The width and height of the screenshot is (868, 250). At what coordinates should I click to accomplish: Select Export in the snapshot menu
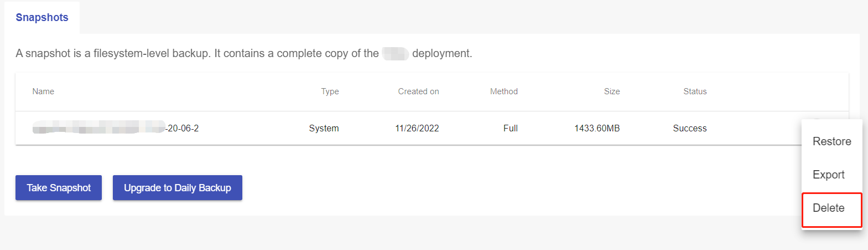pyautogui.click(x=828, y=175)
